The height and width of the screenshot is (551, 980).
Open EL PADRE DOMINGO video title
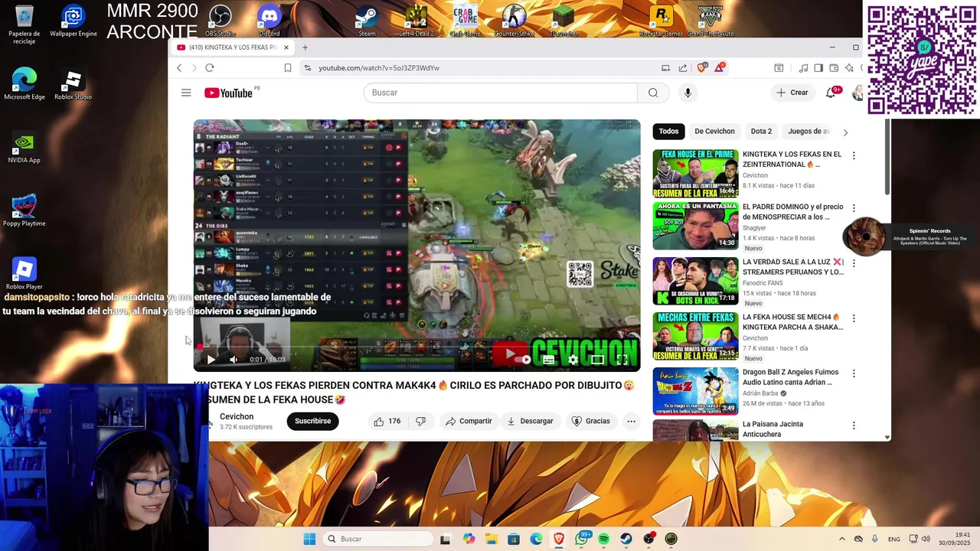point(792,212)
